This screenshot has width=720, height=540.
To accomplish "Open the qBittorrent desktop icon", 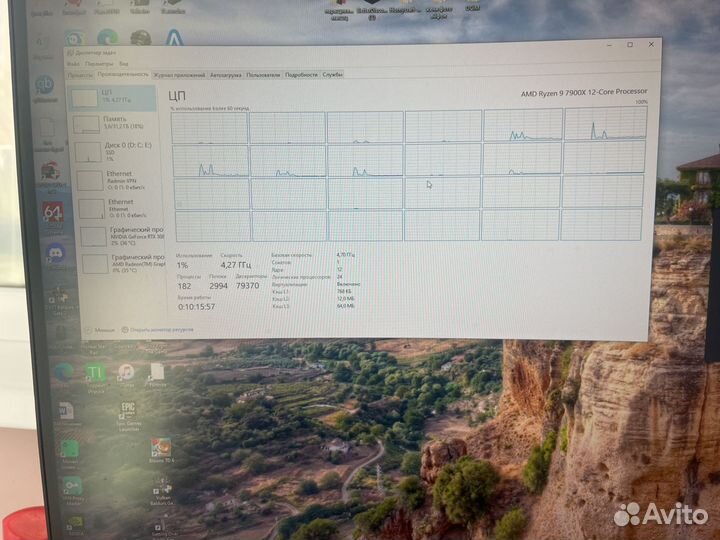I will 45,85.
